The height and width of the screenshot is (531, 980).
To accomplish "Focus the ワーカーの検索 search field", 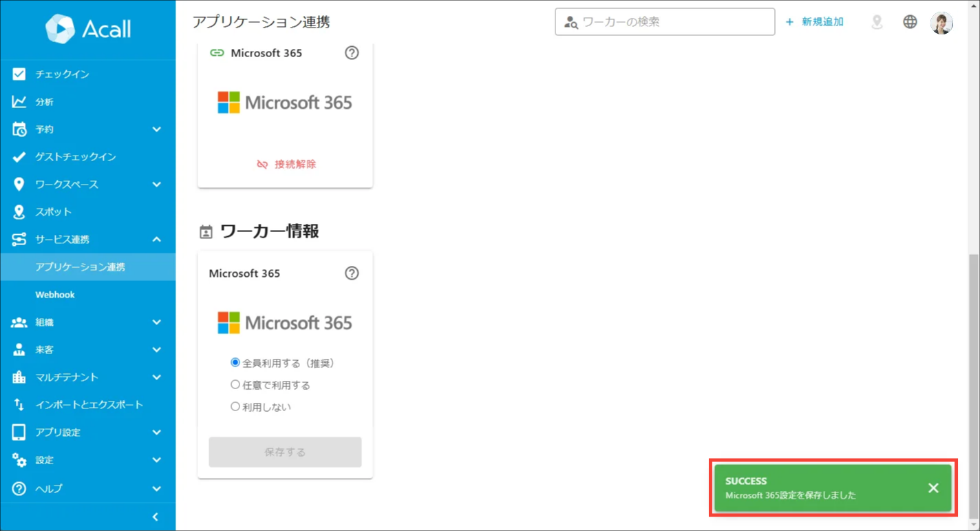I will 665,22.
